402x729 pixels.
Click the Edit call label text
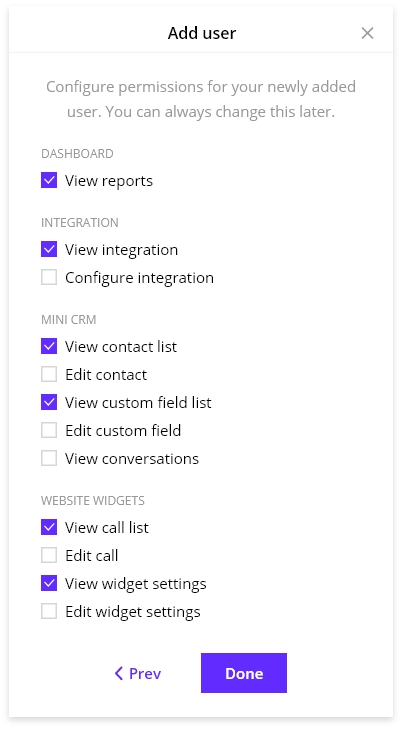(x=92, y=556)
